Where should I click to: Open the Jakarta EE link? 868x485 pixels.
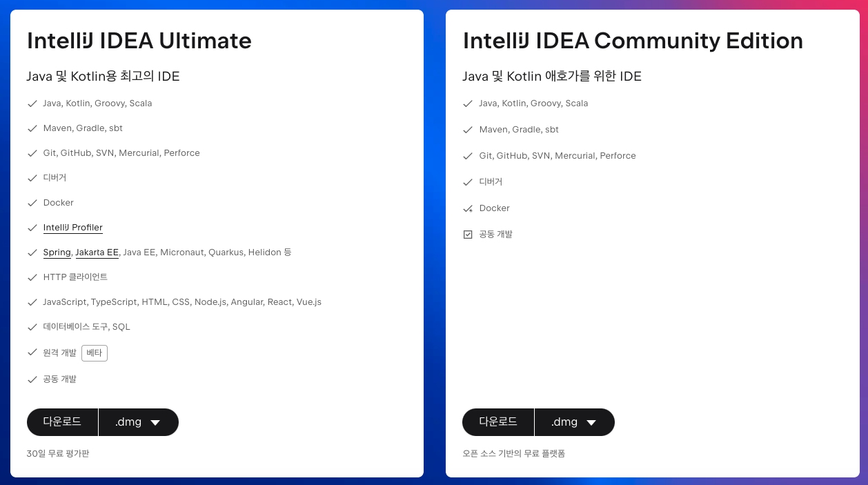click(x=97, y=253)
